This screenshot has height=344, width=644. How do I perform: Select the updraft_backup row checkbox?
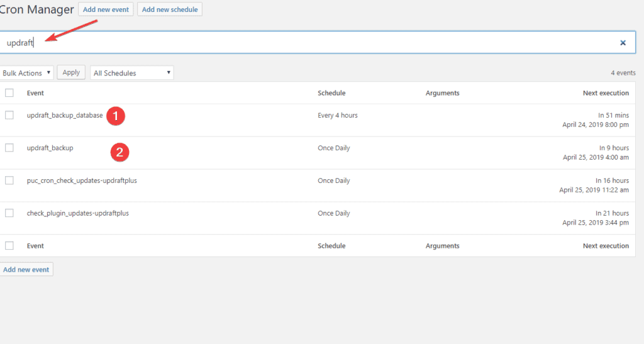coord(9,148)
